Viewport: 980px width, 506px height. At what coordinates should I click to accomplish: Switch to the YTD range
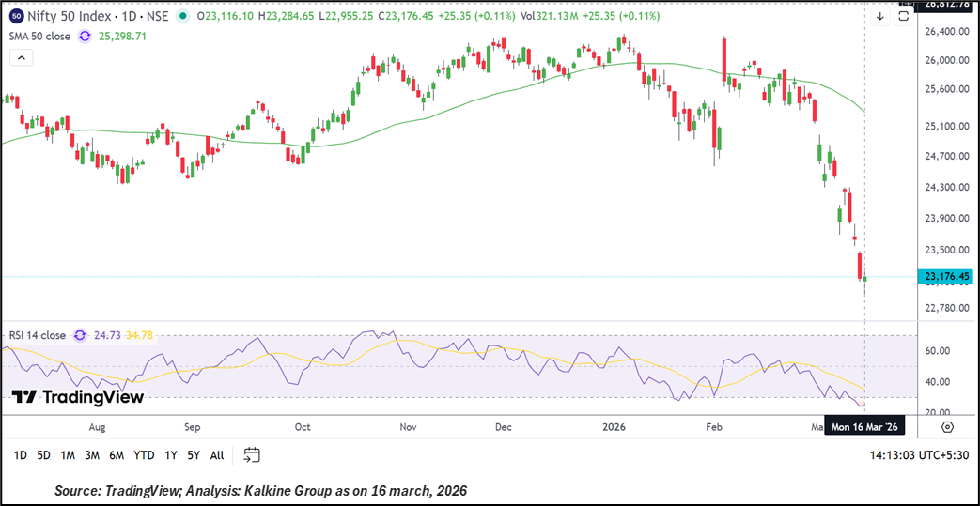(x=144, y=455)
